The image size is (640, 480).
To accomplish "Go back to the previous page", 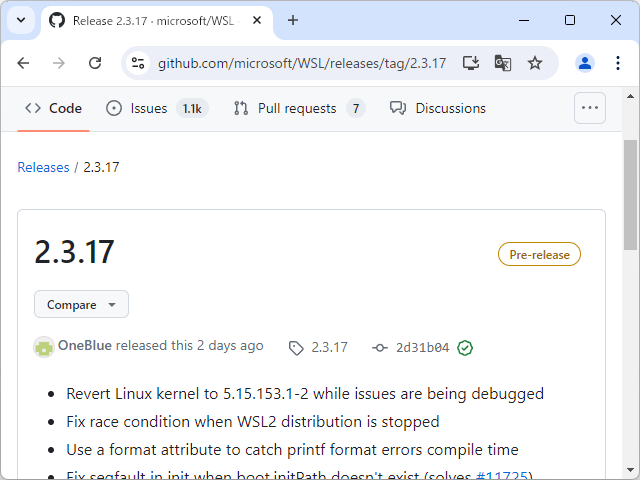I will tap(23, 63).
